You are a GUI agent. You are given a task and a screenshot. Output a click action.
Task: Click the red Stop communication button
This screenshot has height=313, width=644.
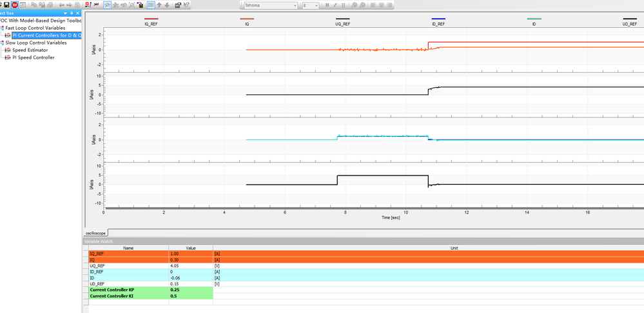coord(15,5)
